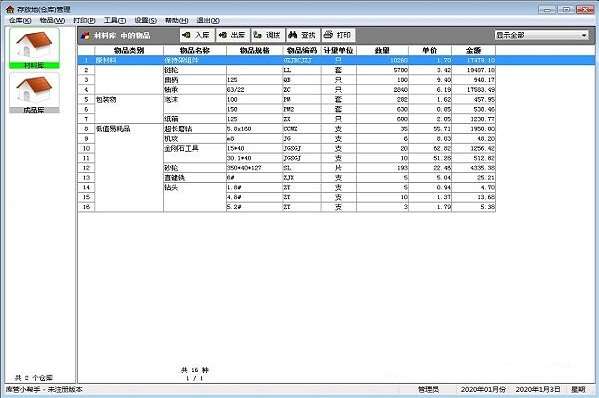Select row 5 包装物 in the table

coord(287,99)
